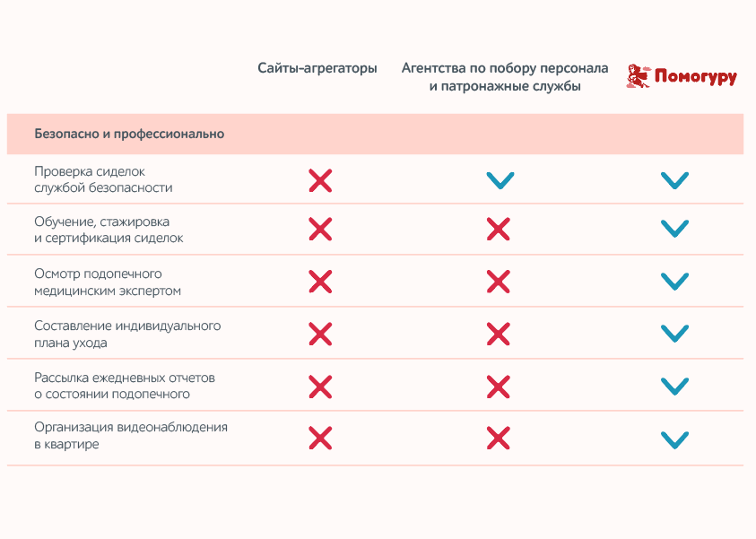The width and height of the screenshot is (756, 539).
Task: Click Организация видеонаблюдения в квартире text
Action: coord(131,436)
